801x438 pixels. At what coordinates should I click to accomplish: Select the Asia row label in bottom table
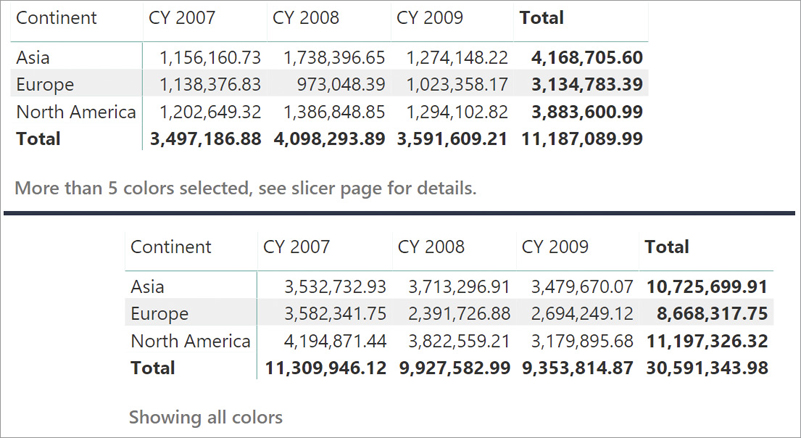(147, 286)
